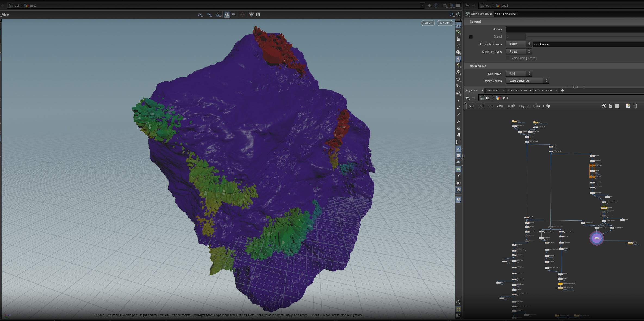644x321 pixels.
Task: Open the Operation Add dropdown
Action: [x=518, y=74]
